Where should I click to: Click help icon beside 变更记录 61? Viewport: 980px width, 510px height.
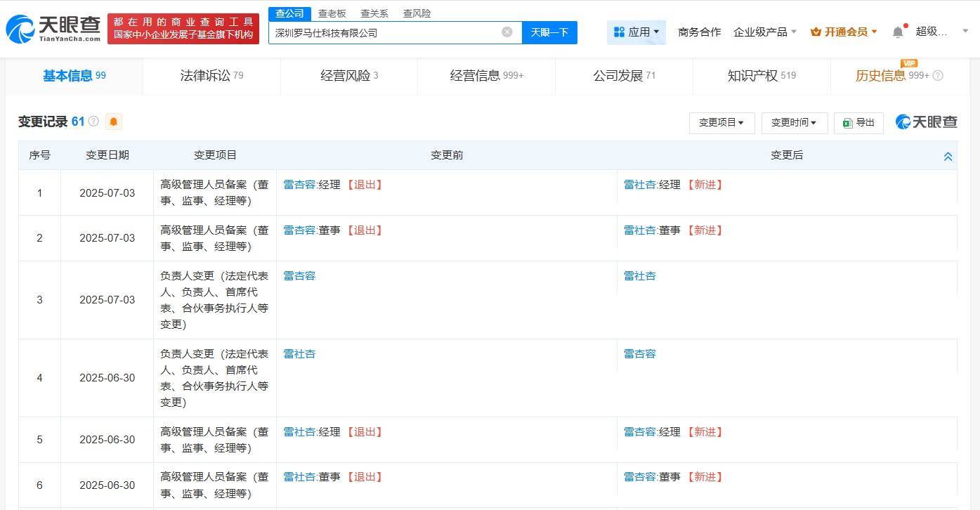[x=93, y=122]
